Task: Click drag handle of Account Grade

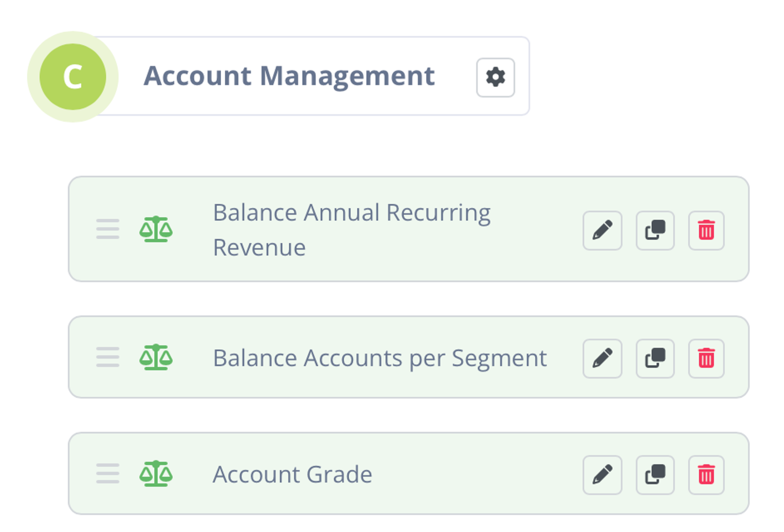Action: (107, 474)
